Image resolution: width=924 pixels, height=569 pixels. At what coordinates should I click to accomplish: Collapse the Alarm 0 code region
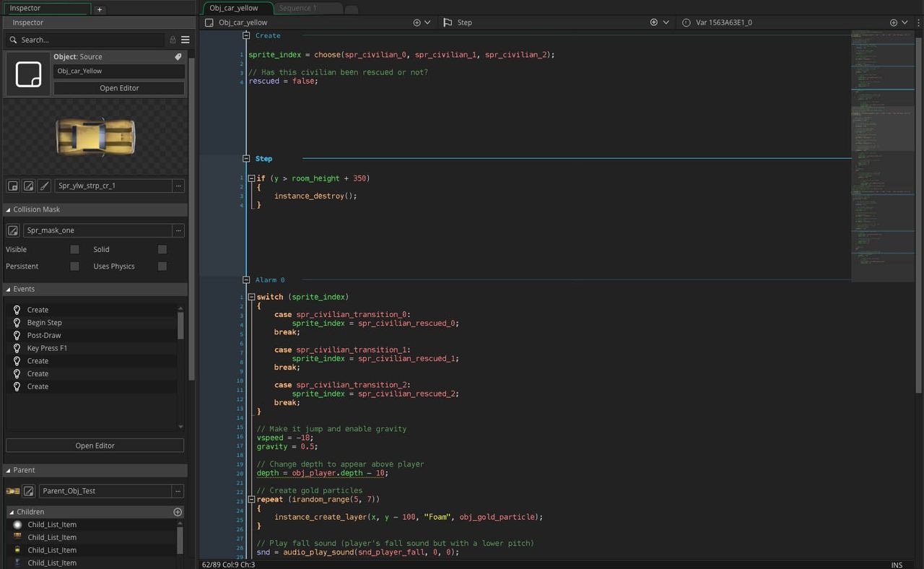(x=246, y=279)
